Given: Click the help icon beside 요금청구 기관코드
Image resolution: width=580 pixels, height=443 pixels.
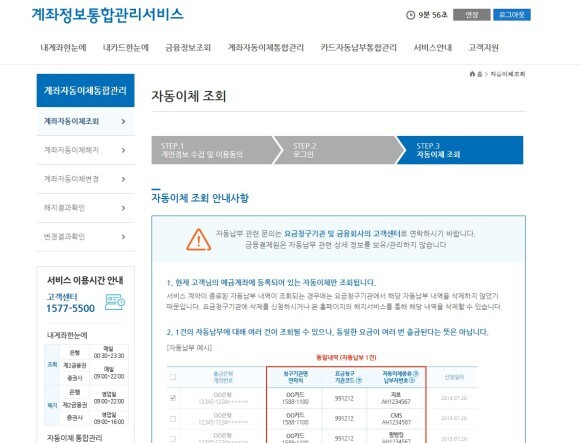Looking at the screenshot, I should coord(359,381).
